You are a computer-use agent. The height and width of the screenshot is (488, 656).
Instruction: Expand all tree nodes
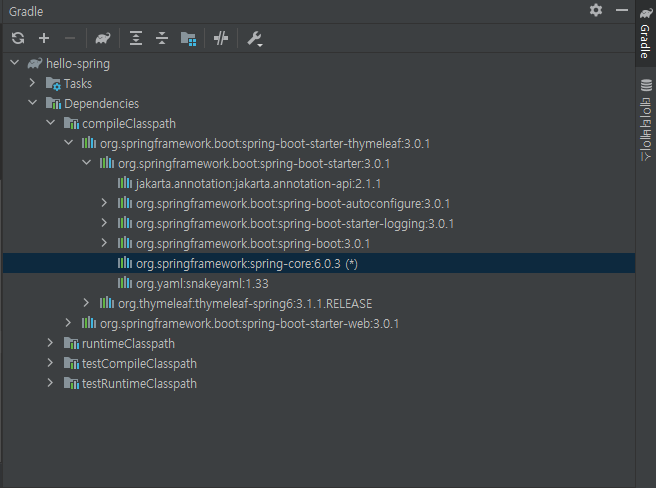click(x=136, y=39)
